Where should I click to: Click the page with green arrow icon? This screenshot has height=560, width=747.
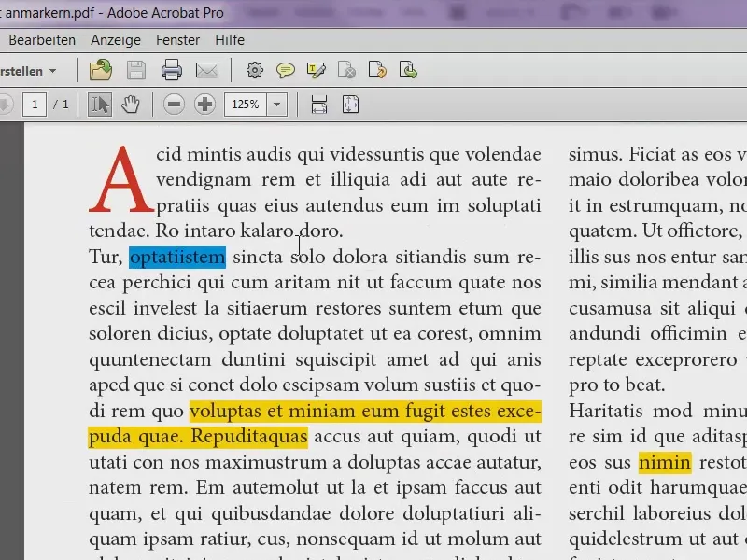pos(408,70)
